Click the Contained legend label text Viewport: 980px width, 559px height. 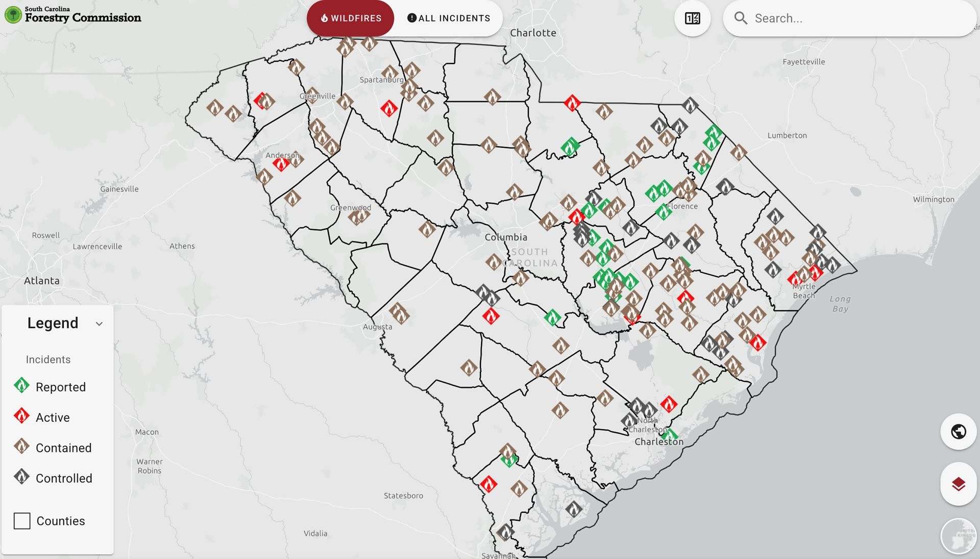pyautogui.click(x=64, y=448)
